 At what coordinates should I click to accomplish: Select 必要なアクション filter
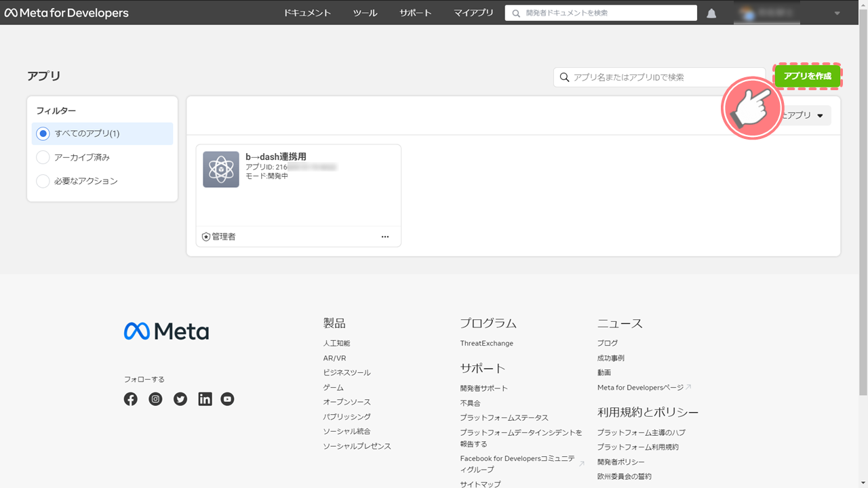pos(102,181)
